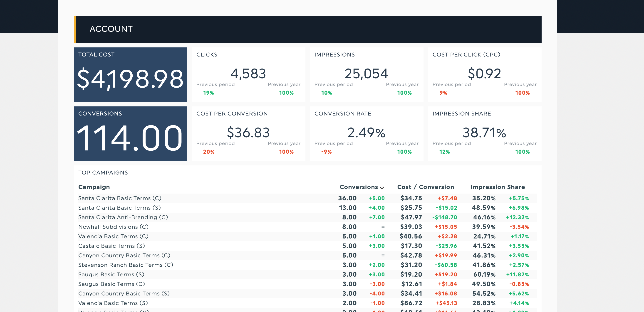Click the Impressions value 25,054
Image resolution: width=644 pixels, height=312 pixels.
(x=366, y=74)
